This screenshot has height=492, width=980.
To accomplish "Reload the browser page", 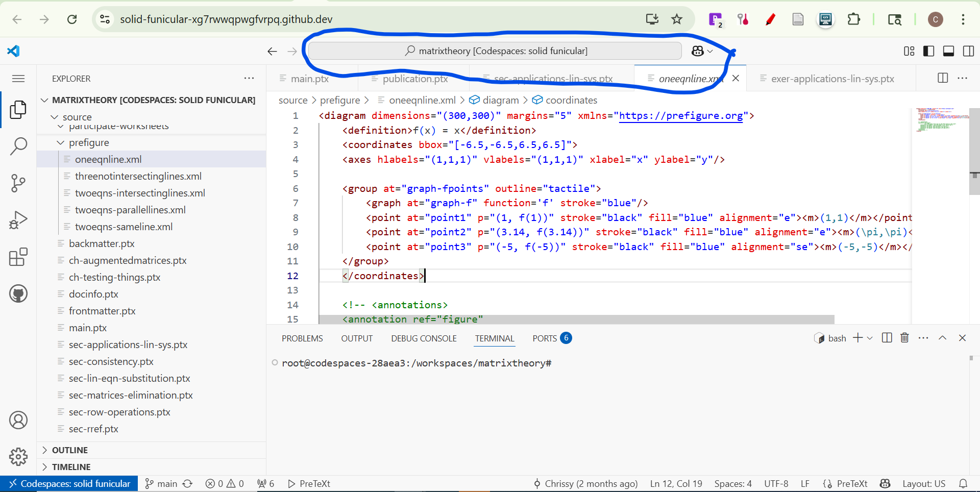I will coord(72,19).
